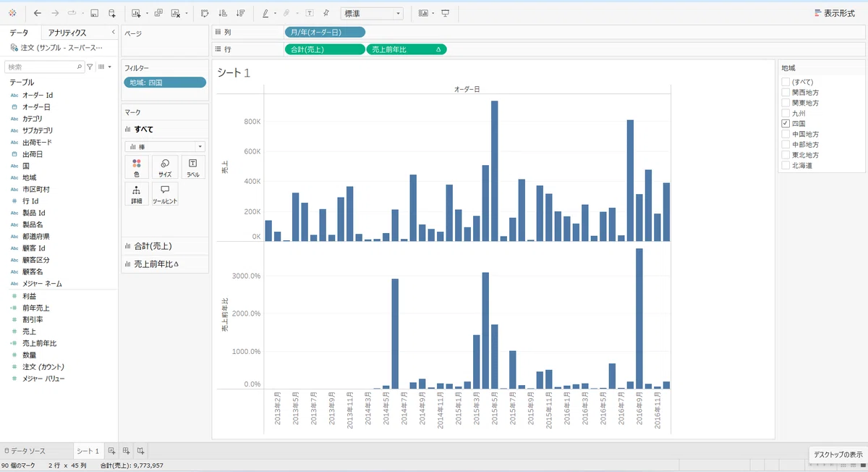Screen dimensions: 868x472
Task: Open the ツールヒント (tooltip) mark card
Action: [165, 193]
